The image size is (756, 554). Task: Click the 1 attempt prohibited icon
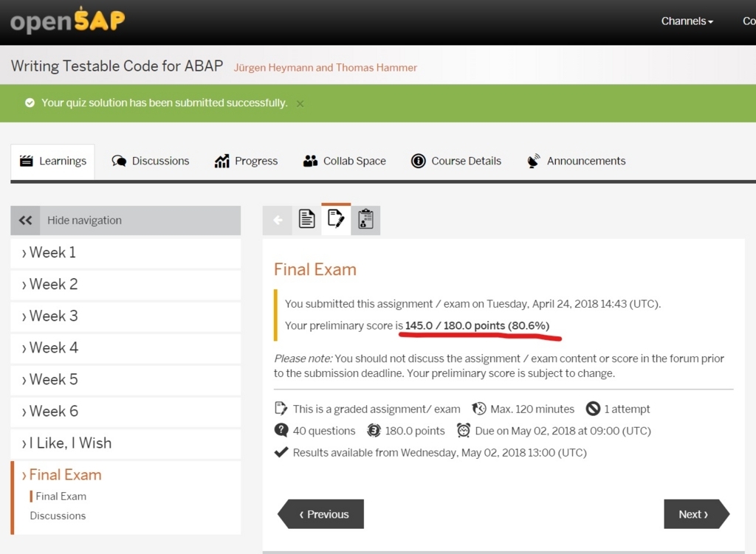(x=593, y=409)
